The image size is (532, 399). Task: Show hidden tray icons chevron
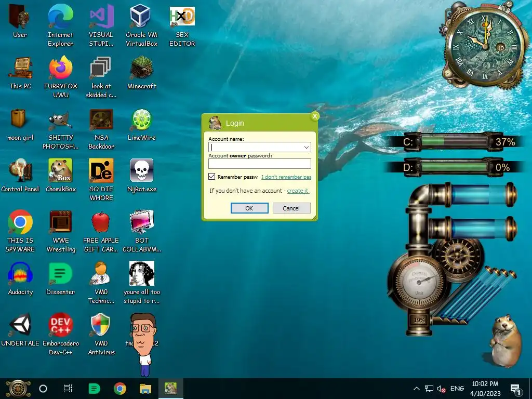click(x=416, y=389)
